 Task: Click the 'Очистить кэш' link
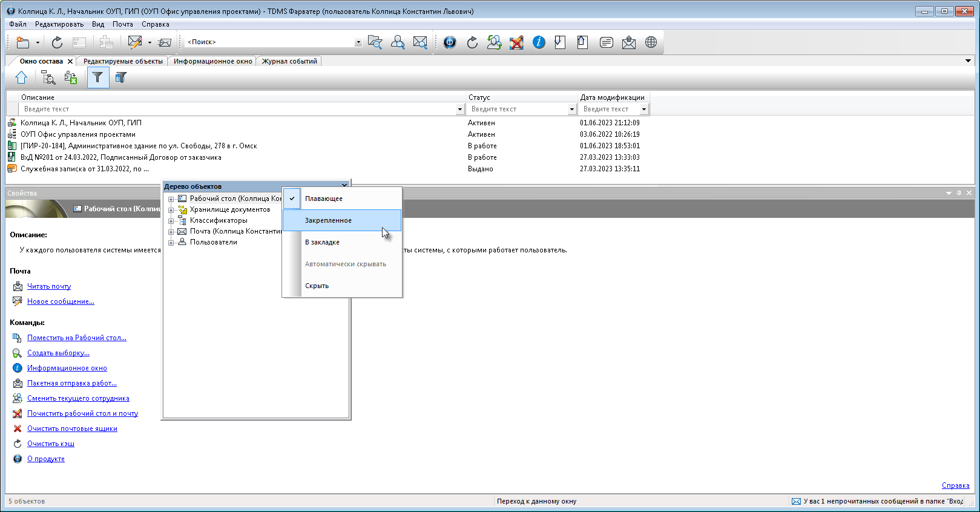tap(51, 444)
